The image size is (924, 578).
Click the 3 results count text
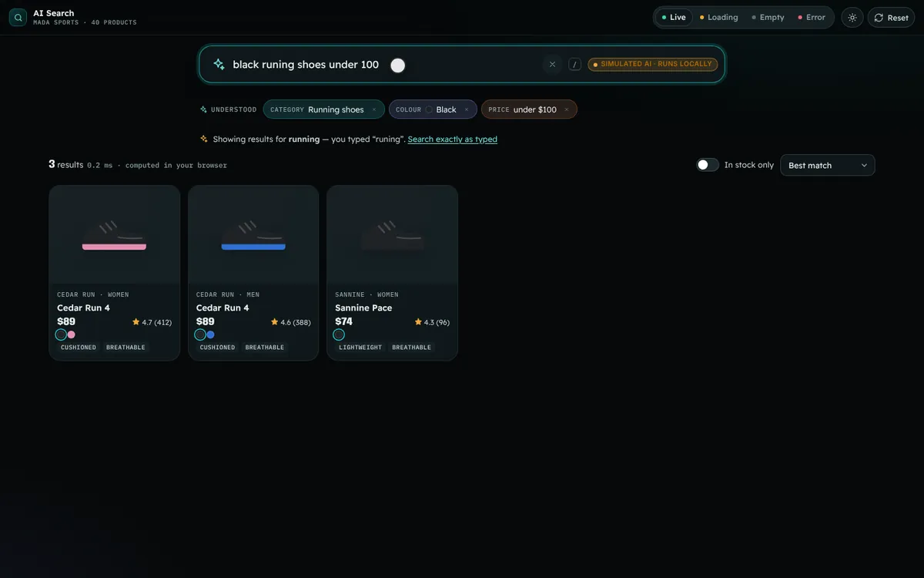pyautogui.click(x=65, y=164)
